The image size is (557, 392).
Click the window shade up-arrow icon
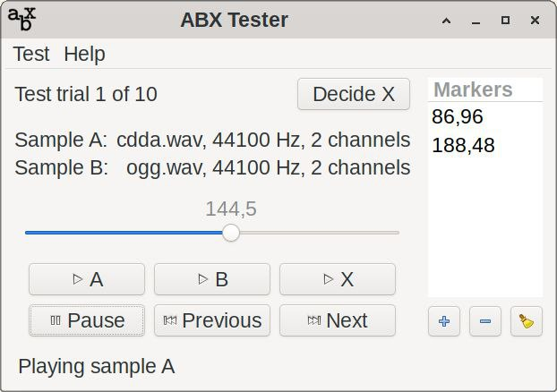446,21
